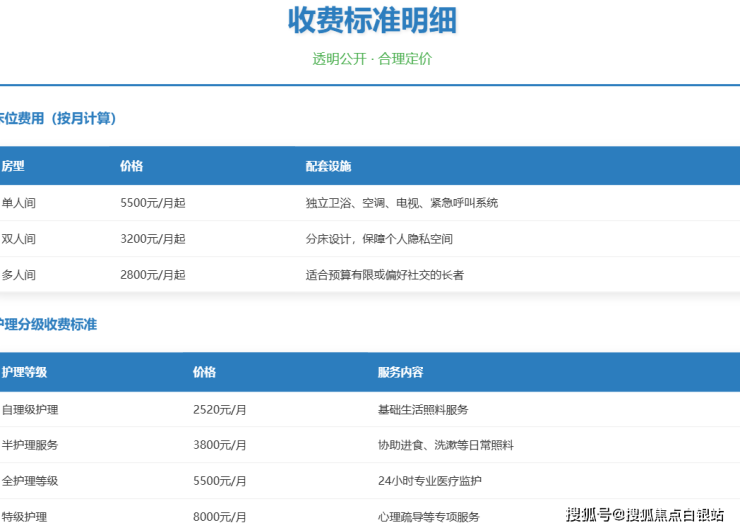Click the 护理分级收费标准 section heading
Screen dimensions: 740x530
point(49,325)
